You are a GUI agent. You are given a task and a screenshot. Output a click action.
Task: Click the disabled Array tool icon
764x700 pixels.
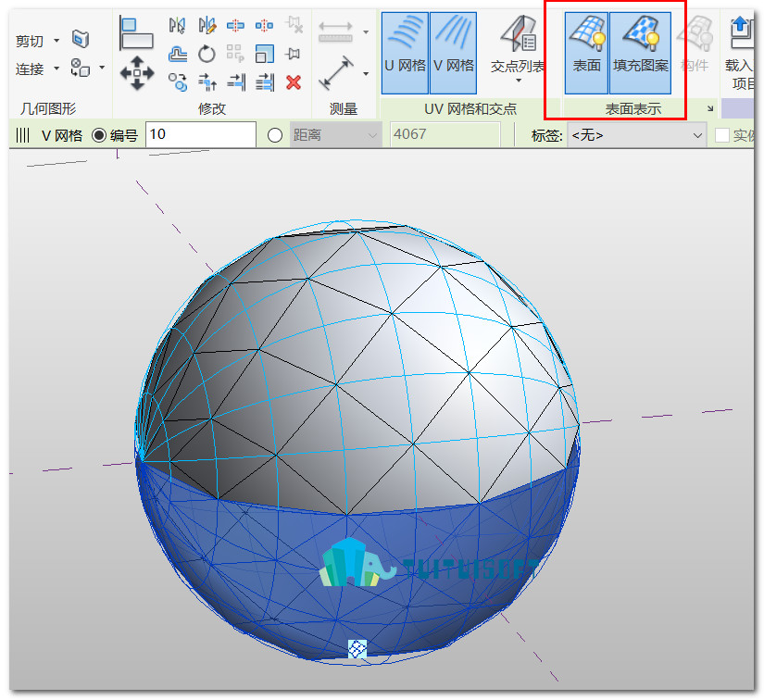(235, 54)
